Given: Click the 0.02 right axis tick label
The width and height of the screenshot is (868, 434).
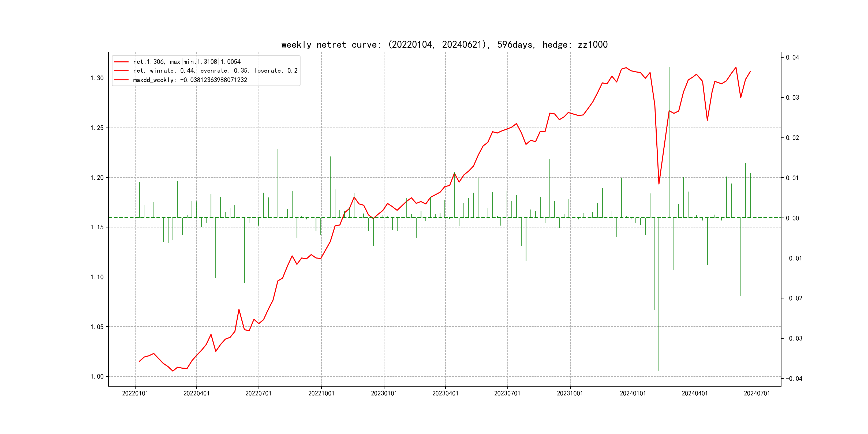Looking at the screenshot, I should pos(792,138).
